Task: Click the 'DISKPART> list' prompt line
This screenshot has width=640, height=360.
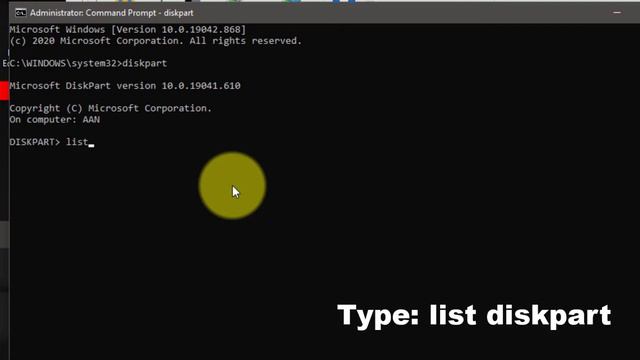Action: (x=51, y=142)
